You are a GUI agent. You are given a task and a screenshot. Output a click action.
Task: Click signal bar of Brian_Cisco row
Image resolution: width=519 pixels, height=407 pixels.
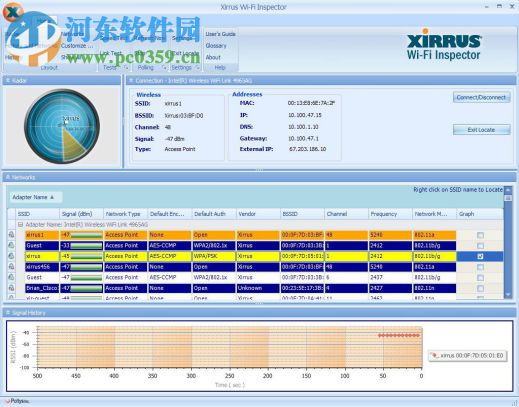coord(86,288)
